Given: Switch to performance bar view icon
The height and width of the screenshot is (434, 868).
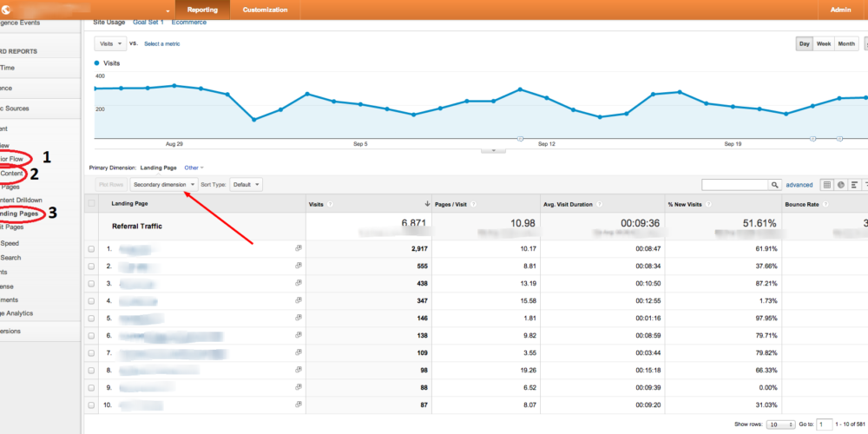Looking at the screenshot, I should coord(855,185).
